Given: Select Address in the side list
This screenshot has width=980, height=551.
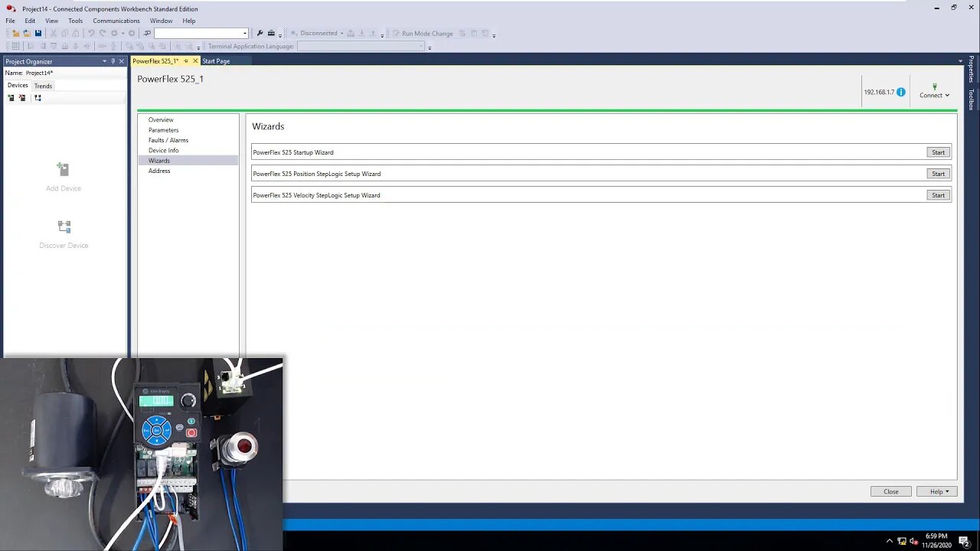Looking at the screenshot, I should pos(159,171).
